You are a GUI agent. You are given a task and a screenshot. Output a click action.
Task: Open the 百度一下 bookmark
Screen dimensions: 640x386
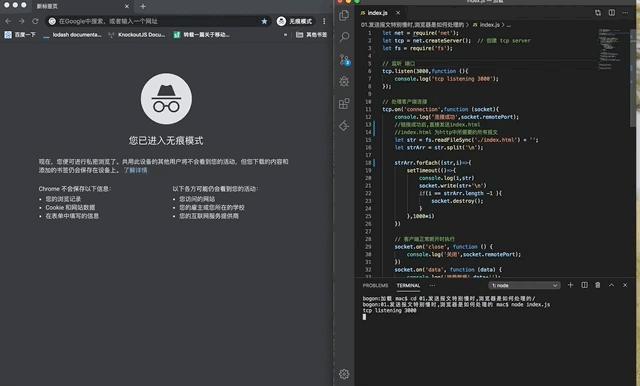coord(20,35)
